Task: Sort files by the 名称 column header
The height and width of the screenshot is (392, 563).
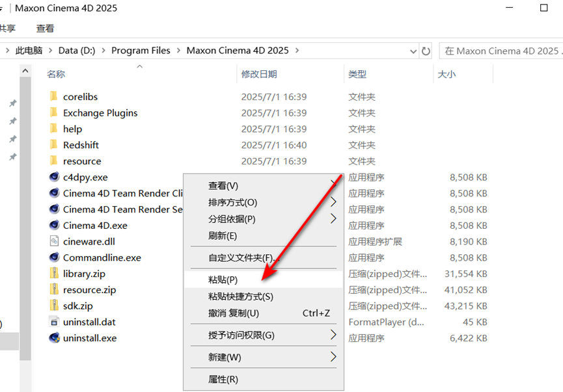Action: 56,74
